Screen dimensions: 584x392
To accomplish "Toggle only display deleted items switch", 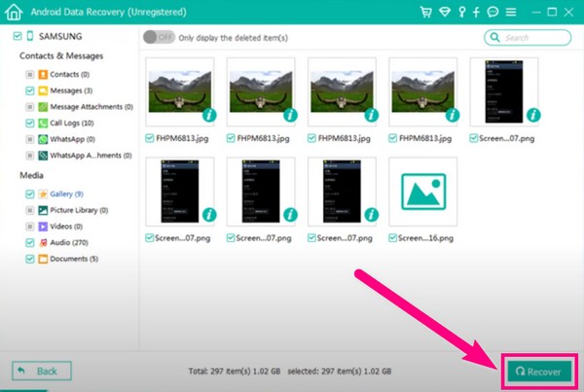I will coord(158,37).
